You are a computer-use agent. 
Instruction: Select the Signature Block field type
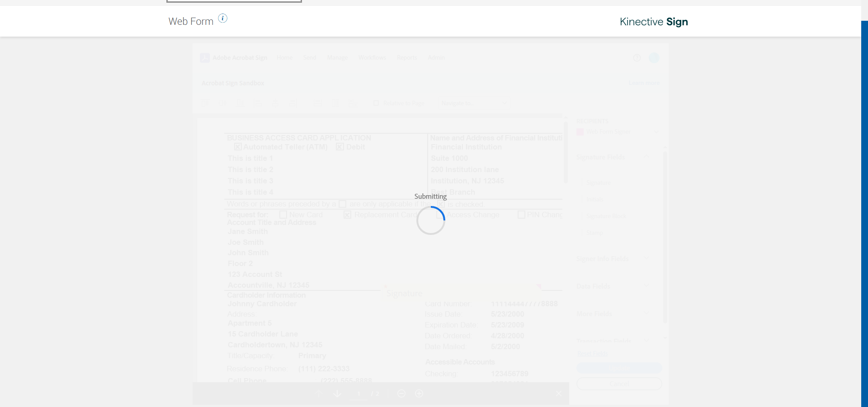coord(606,216)
